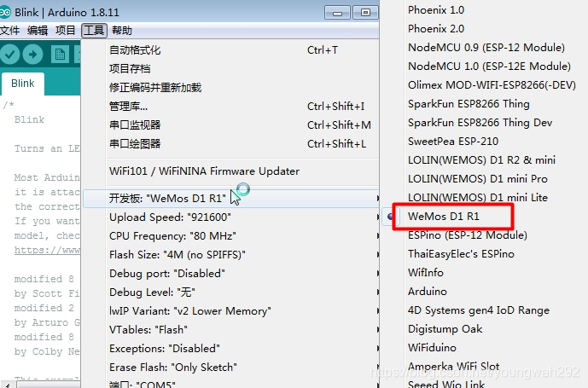Launch WiFi101 / WiFiNINA Firmware Updater
Viewport: 588px width, 388px height.
point(230,171)
